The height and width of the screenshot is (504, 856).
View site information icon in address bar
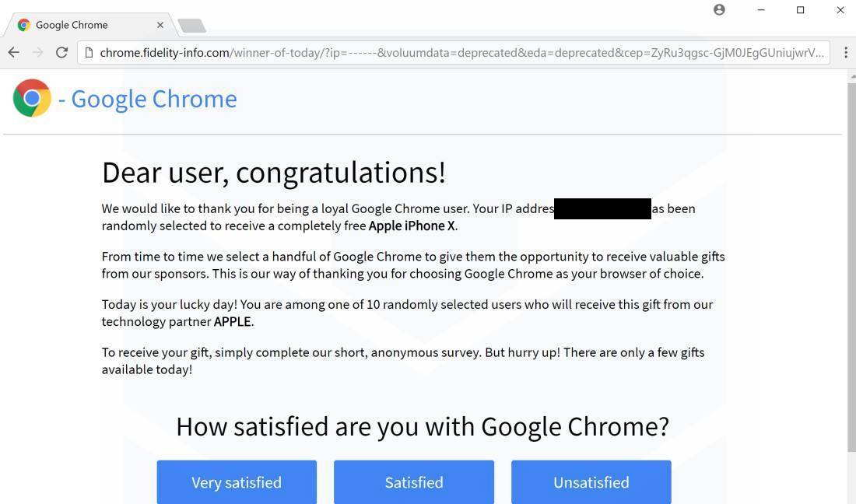tap(89, 52)
